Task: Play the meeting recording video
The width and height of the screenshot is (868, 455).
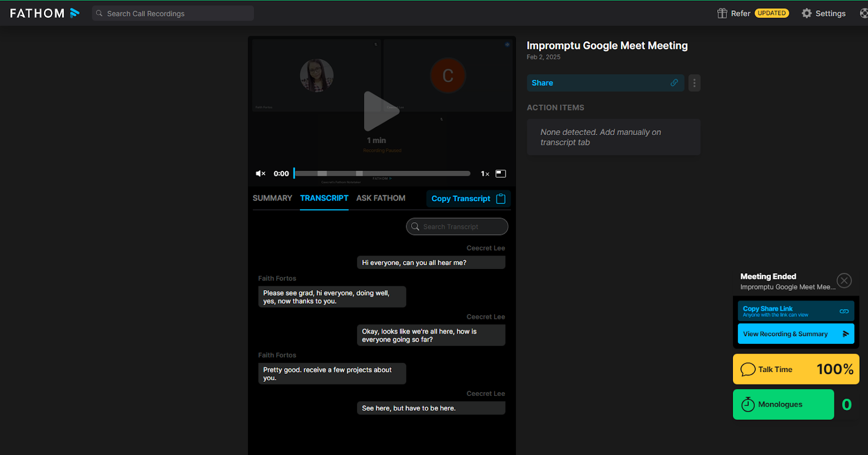Action: [381, 111]
